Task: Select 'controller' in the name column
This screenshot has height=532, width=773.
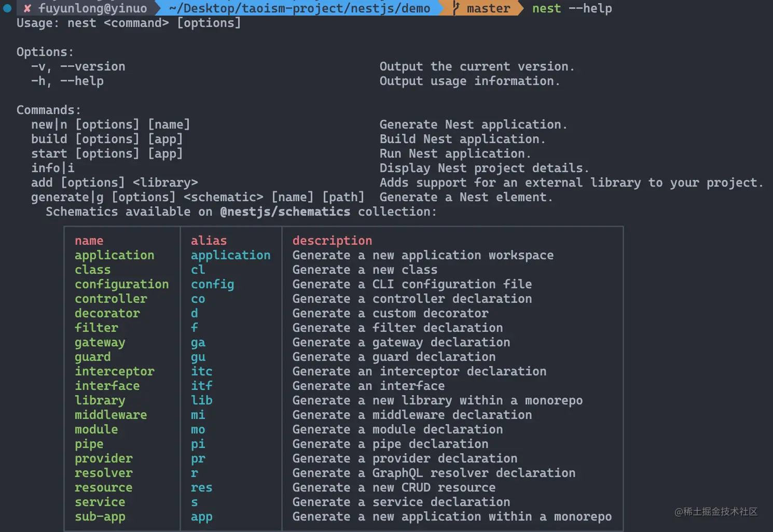Action: coord(111,299)
